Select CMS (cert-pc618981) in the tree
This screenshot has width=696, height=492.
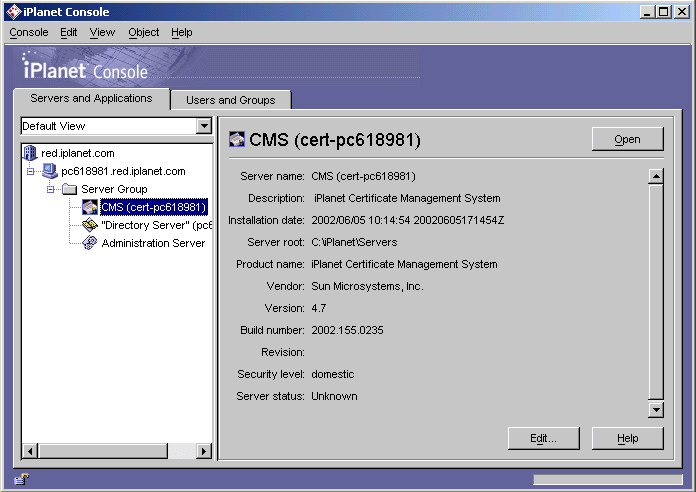pyautogui.click(x=154, y=207)
